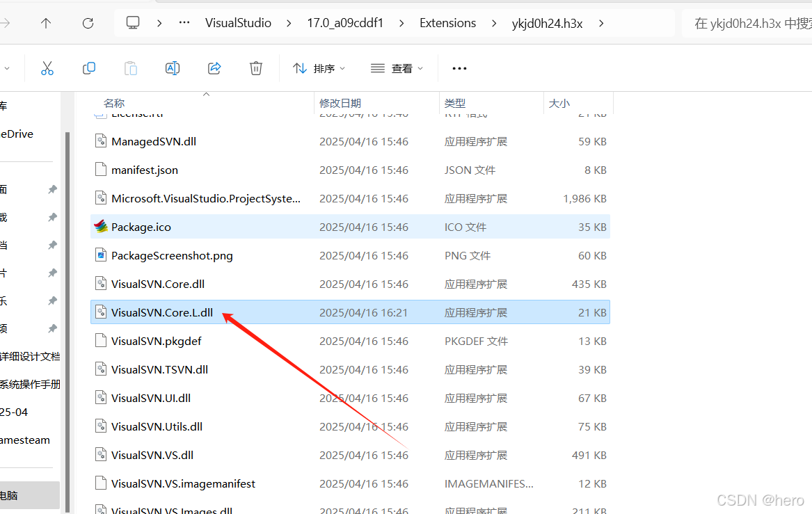Navigate to 17.0_a09cddf1 breadcrumb folder
812x514 pixels.
click(x=345, y=23)
